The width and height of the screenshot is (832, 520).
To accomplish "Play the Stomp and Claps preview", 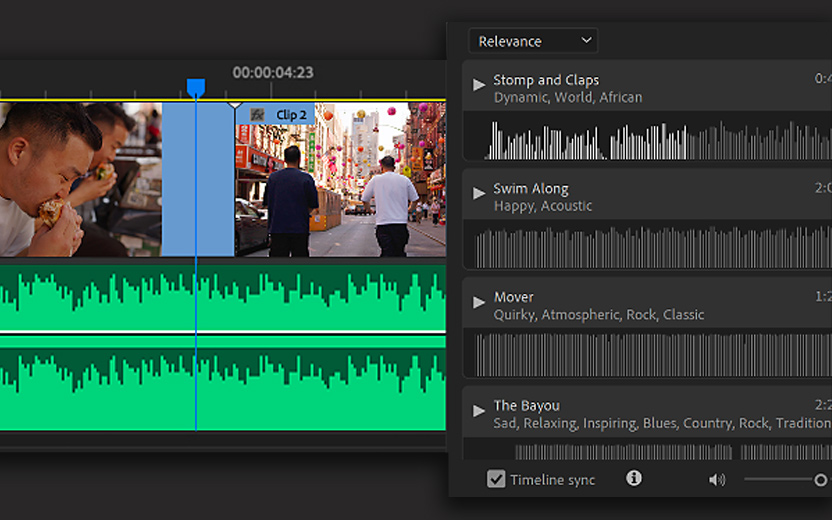I will click(x=479, y=84).
